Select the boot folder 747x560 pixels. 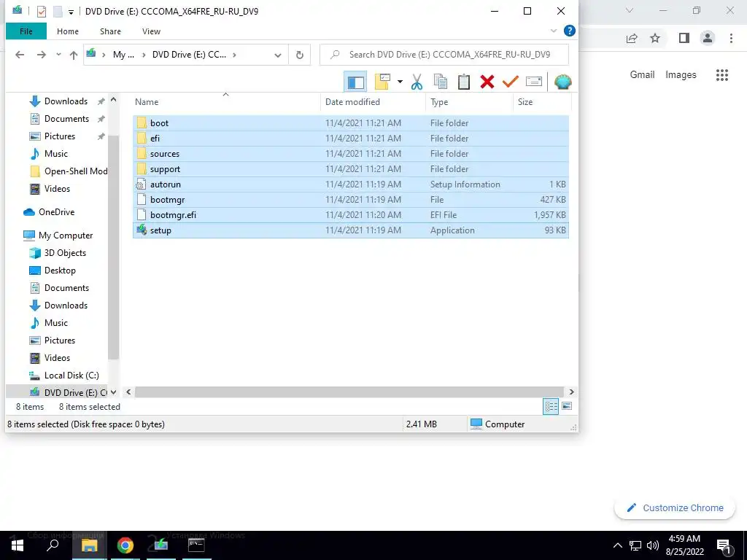click(351, 122)
